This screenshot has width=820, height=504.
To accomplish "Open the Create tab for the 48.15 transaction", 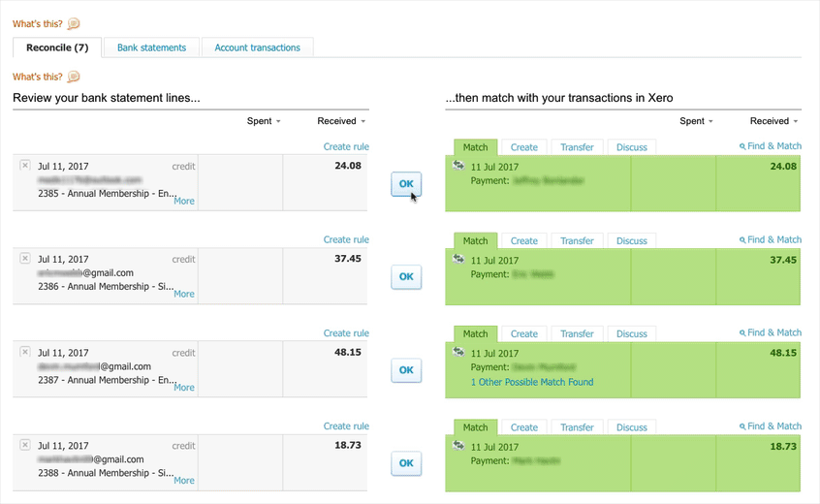I will tap(524, 334).
